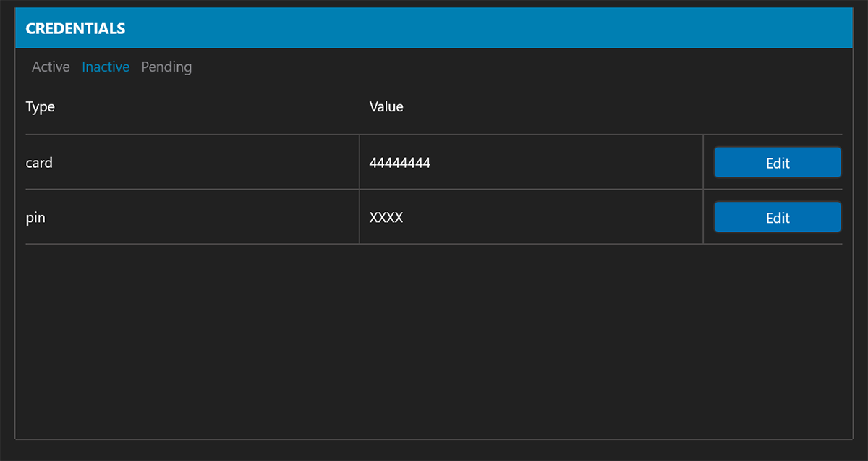Click the Value column header
Viewport: 868px width, 461px height.
386,107
